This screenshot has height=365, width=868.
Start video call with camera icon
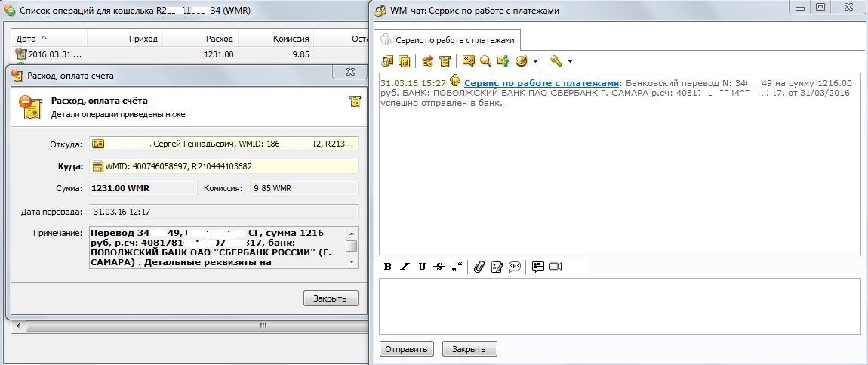click(556, 267)
